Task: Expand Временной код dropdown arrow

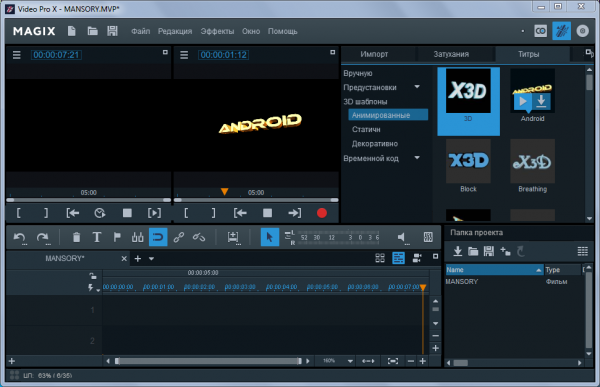Action: tap(417, 158)
